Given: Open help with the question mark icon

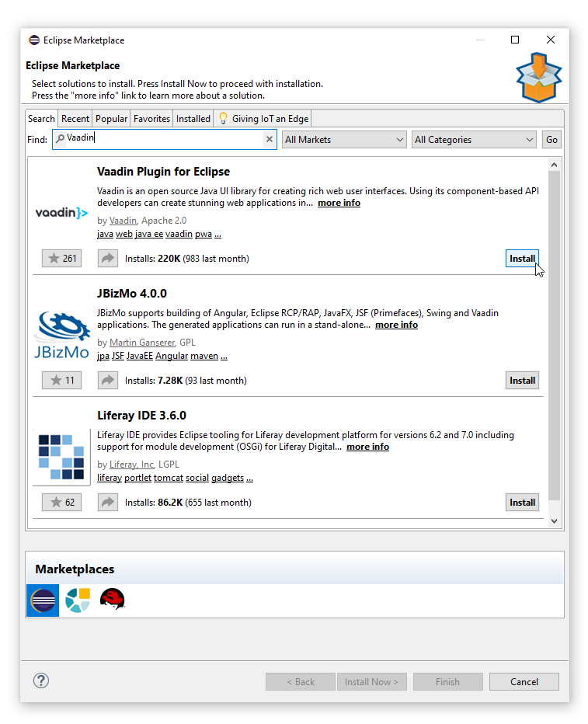Looking at the screenshot, I should (x=41, y=680).
